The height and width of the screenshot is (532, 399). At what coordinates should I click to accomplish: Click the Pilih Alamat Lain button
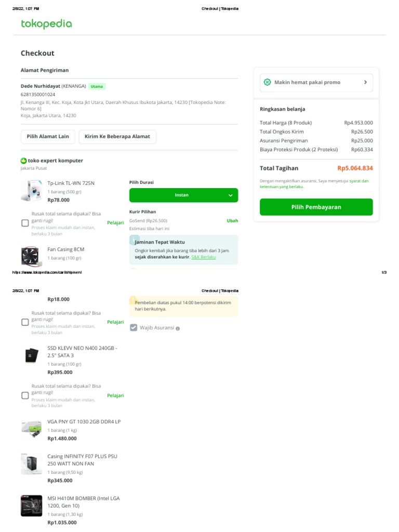[48, 137]
